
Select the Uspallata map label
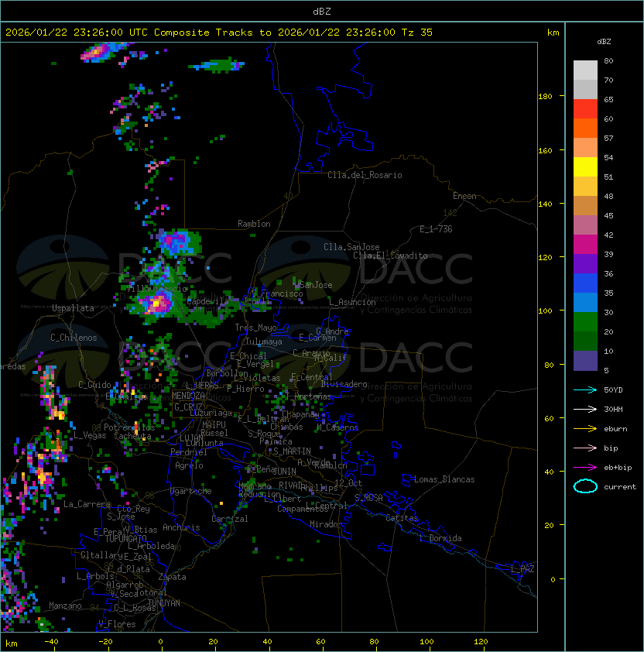73,308
